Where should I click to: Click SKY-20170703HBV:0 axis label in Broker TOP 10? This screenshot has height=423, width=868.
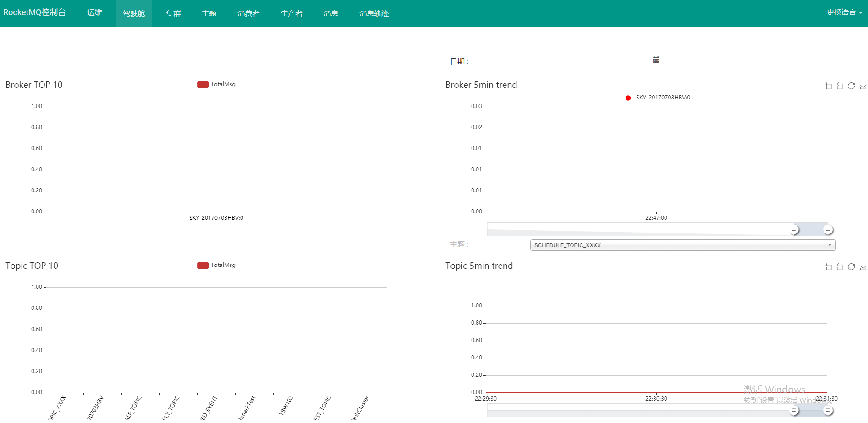216,218
